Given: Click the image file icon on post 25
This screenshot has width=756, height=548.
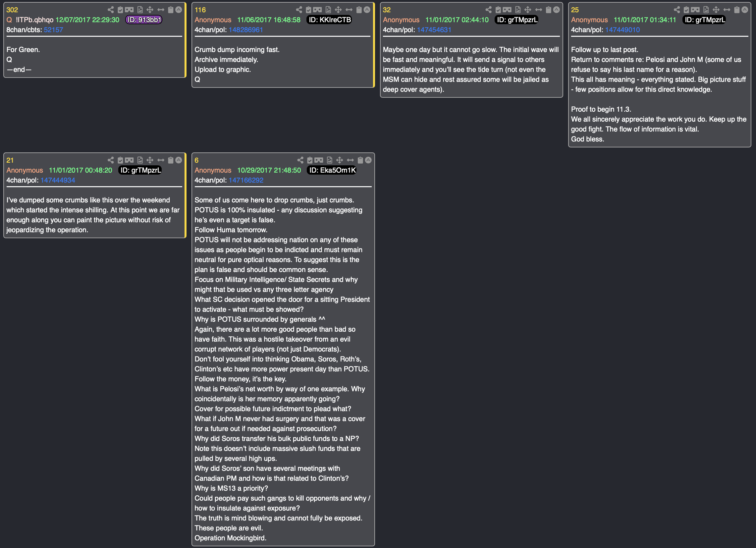Looking at the screenshot, I should tap(706, 10).
